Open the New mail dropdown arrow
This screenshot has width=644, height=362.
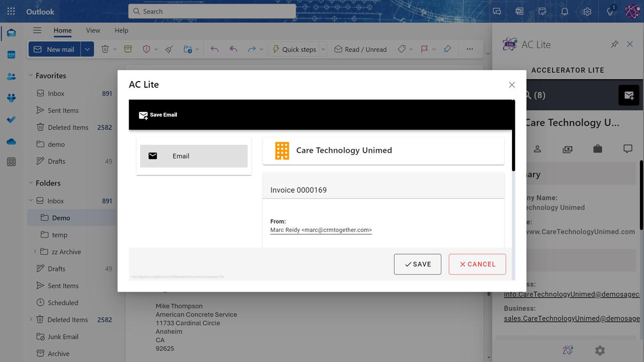pos(87,49)
